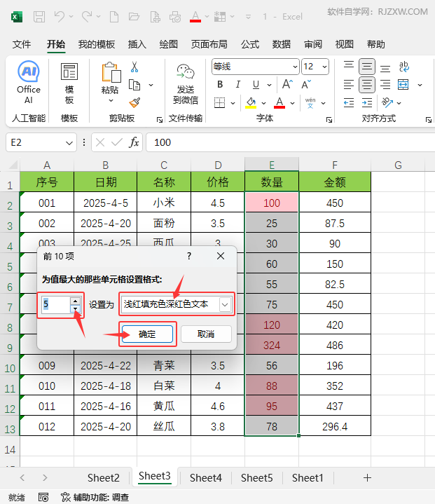
Task: Click the print preview icon
Action: 156,17
